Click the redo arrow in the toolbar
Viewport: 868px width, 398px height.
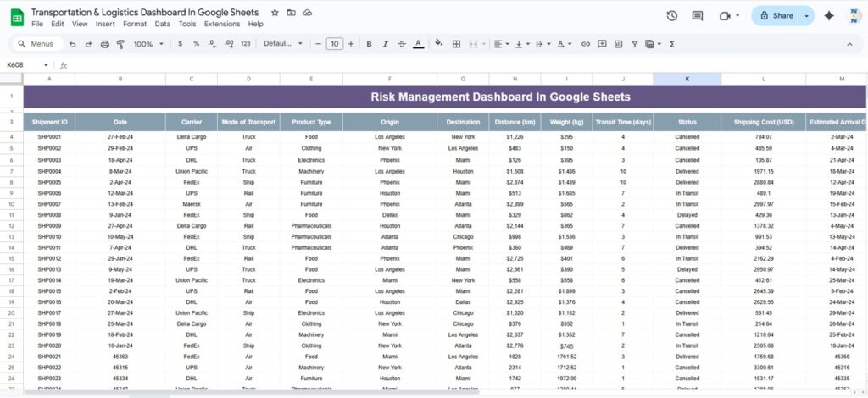point(88,44)
